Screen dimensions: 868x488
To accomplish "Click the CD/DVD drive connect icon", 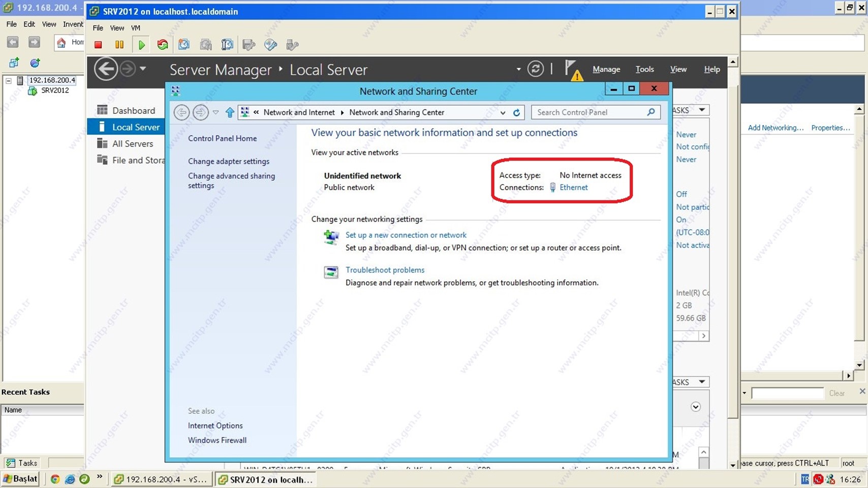I will pyautogui.click(x=270, y=45).
